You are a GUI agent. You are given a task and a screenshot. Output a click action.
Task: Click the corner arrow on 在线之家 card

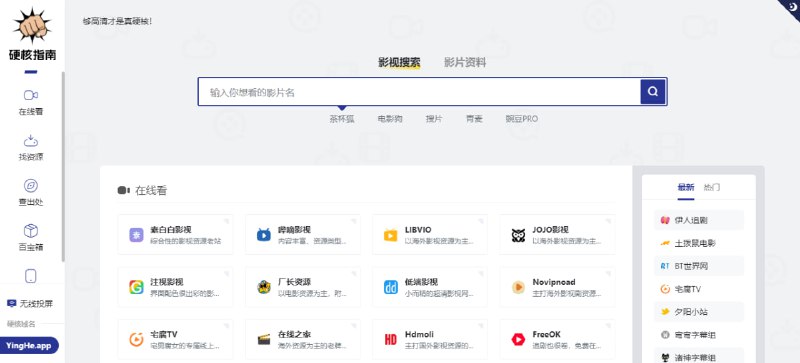354,325
